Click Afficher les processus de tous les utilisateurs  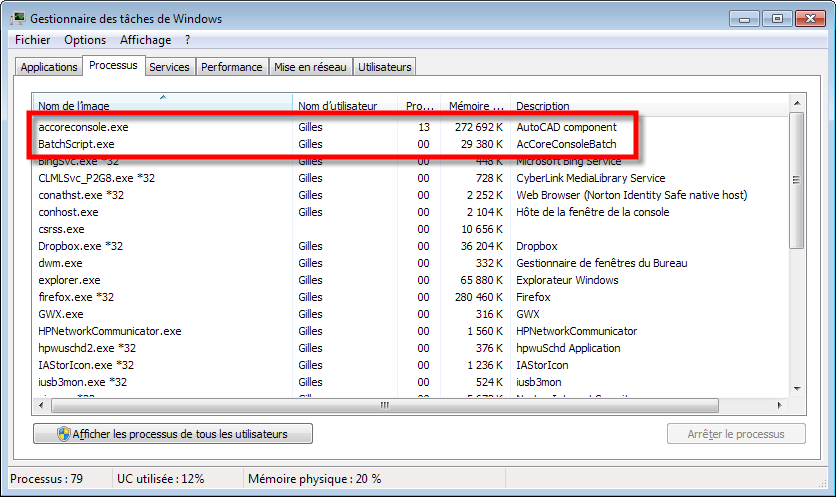[x=173, y=434]
